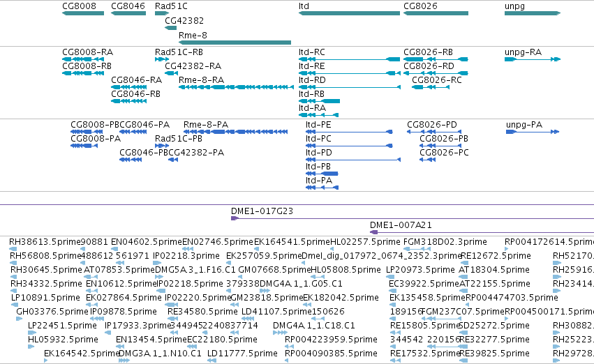Open the LP22451.5prime EST label

63,326
